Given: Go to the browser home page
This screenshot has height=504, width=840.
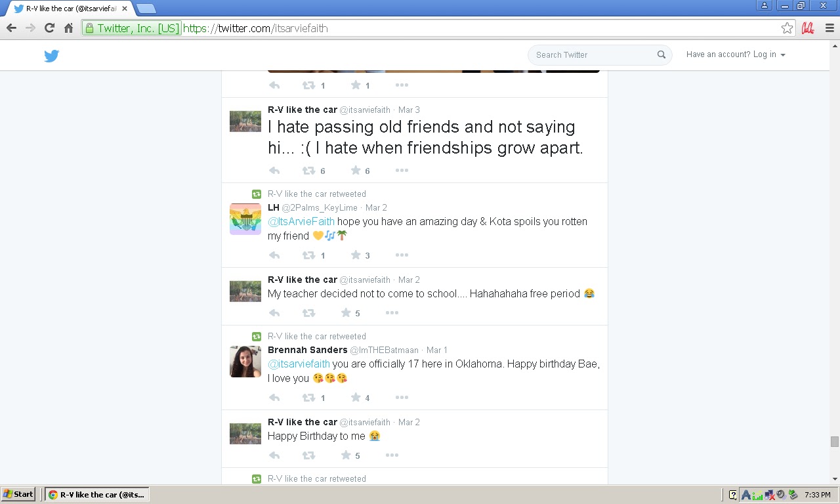Looking at the screenshot, I should click(x=68, y=28).
